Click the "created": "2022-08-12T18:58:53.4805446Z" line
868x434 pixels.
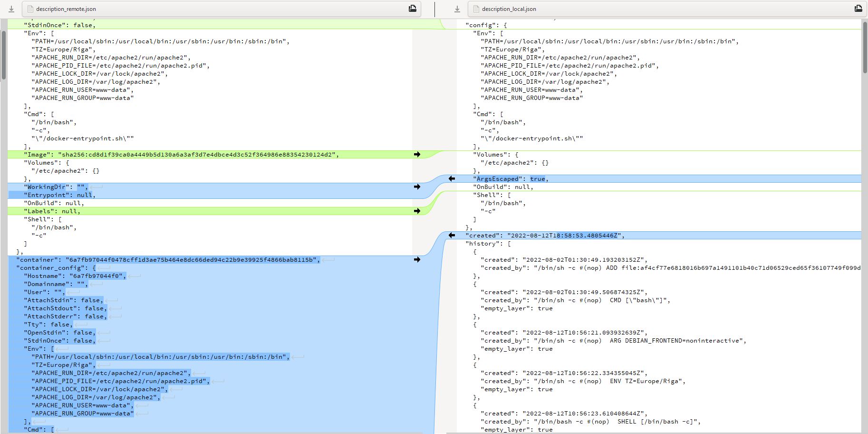545,236
